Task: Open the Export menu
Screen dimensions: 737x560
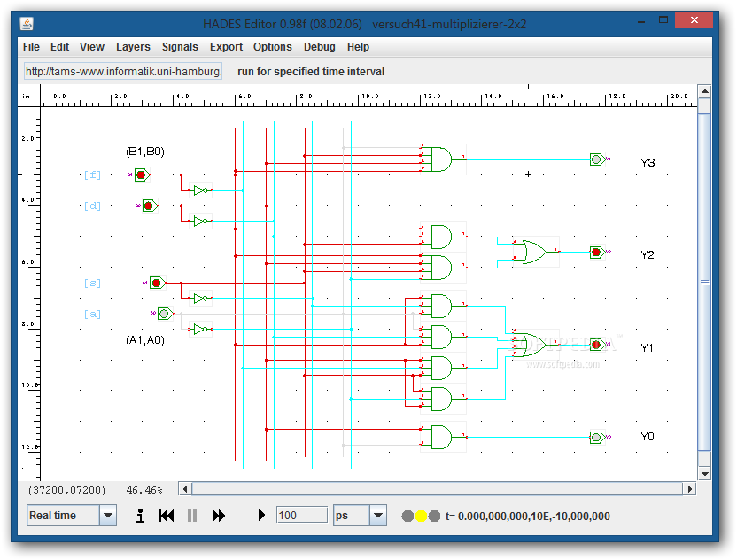Action: tap(226, 47)
